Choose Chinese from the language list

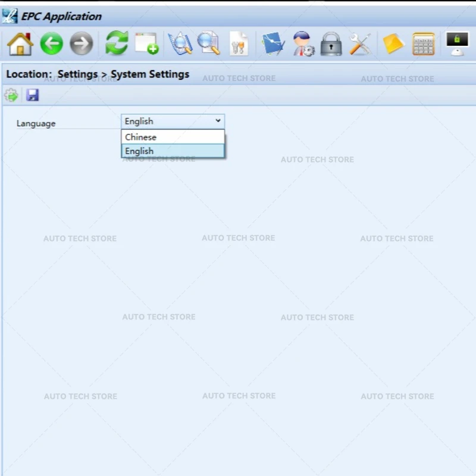[x=173, y=137]
